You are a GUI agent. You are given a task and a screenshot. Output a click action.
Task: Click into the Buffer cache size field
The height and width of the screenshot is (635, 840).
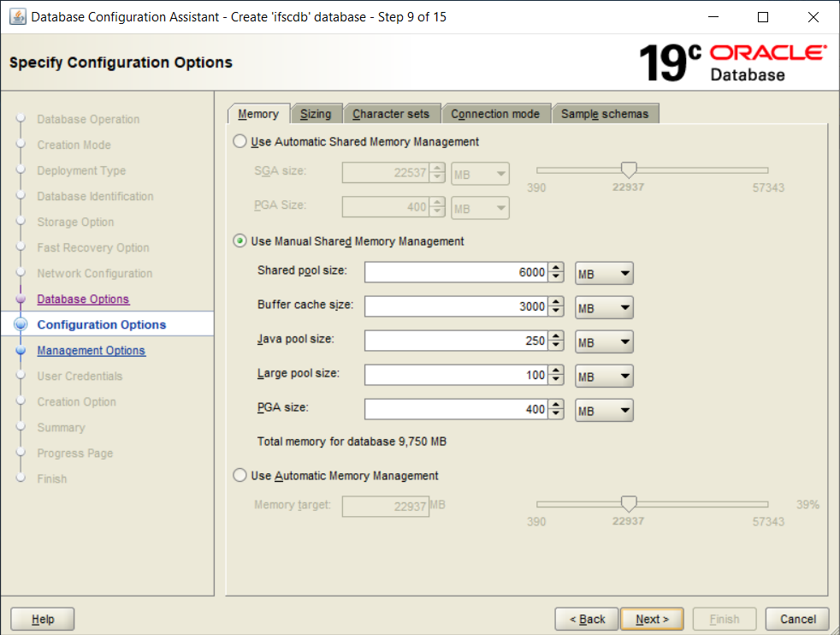[x=455, y=306]
